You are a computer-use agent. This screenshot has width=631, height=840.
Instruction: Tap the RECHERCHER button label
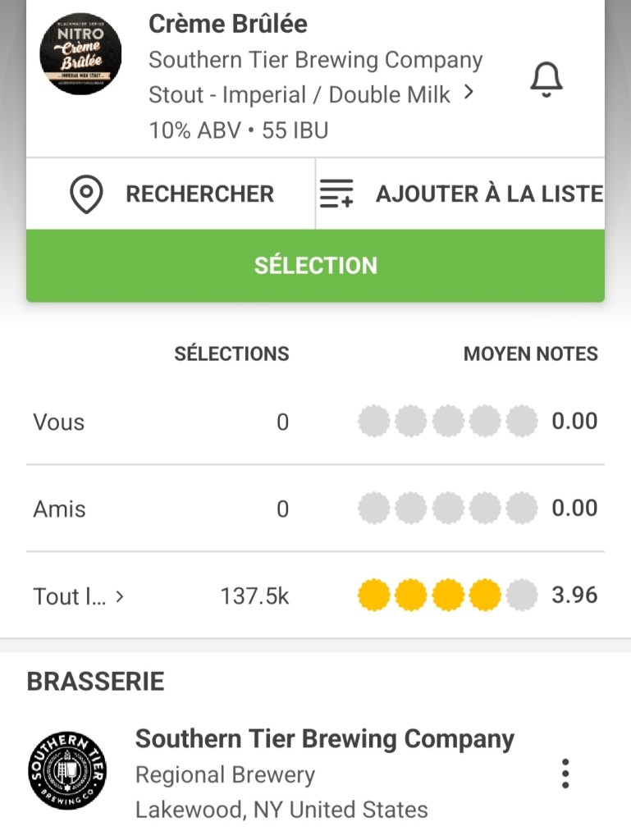[x=199, y=194]
